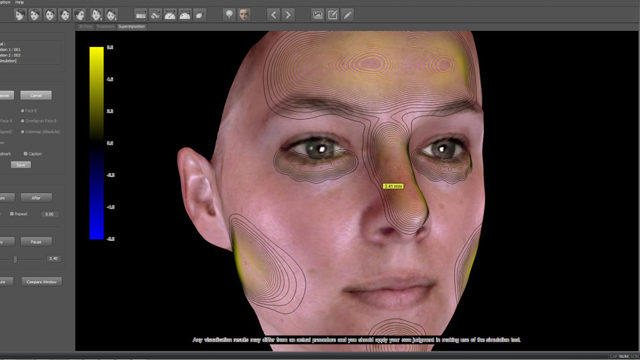Click the Save button

click(x=21, y=164)
